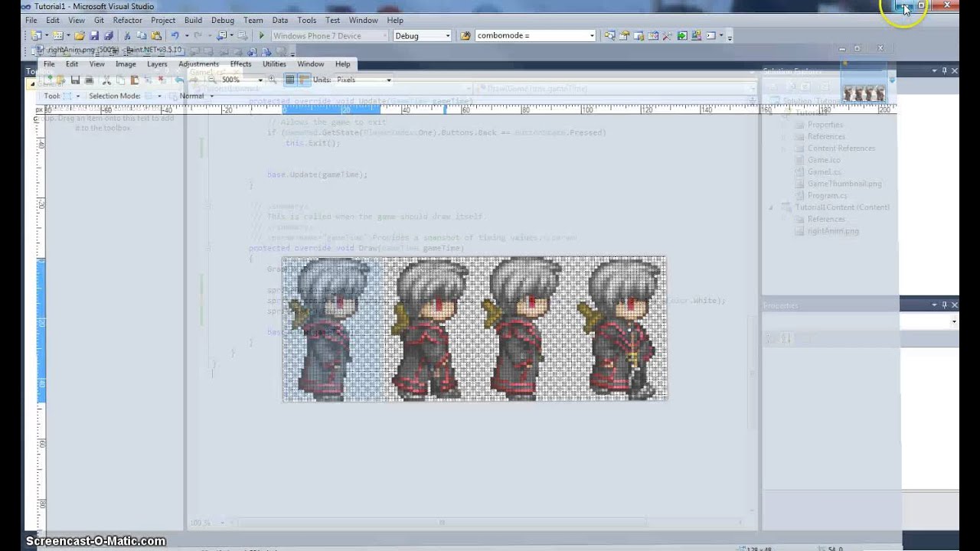Viewport: 980px width, 551px height.
Task: Close the Properties panel
Action: click(x=954, y=305)
